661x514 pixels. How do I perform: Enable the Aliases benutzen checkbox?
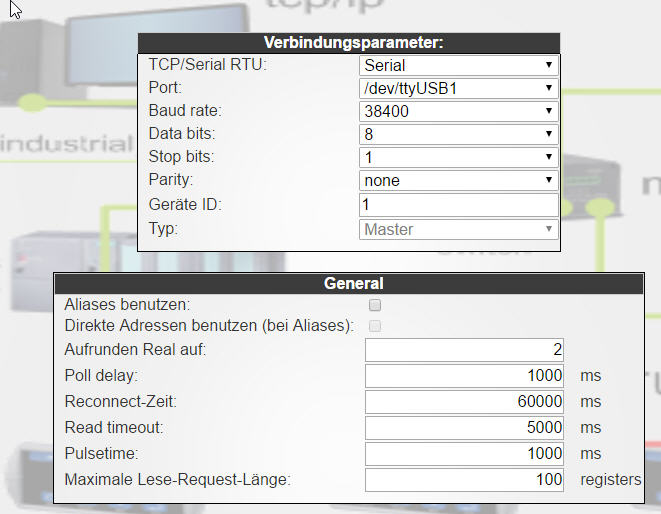click(375, 305)
